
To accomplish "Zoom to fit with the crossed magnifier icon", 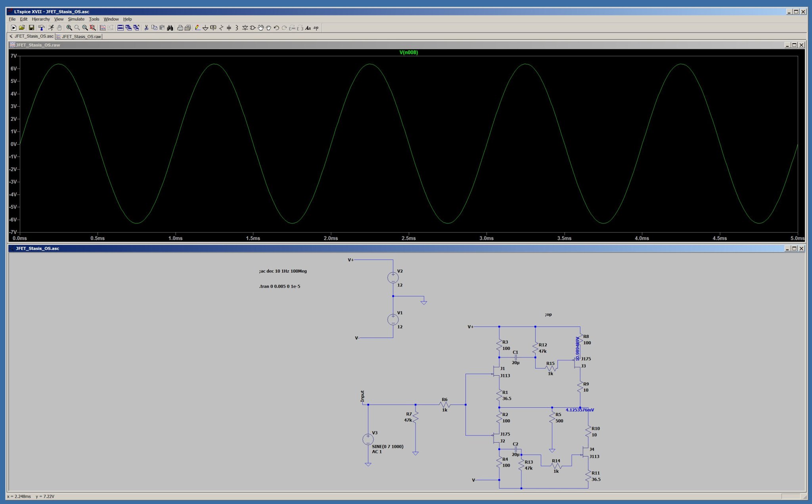I will [x=92, y=28].
